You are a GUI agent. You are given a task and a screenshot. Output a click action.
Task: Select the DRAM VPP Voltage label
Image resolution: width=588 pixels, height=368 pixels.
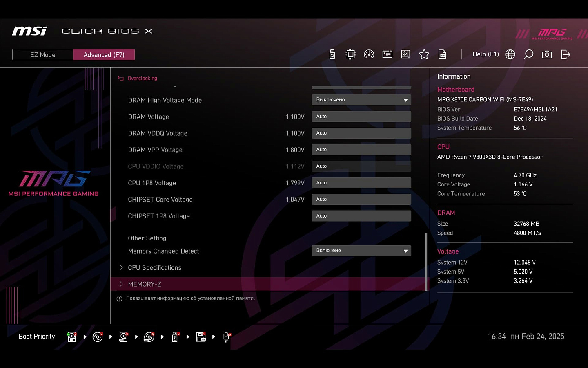pos(155,150)
